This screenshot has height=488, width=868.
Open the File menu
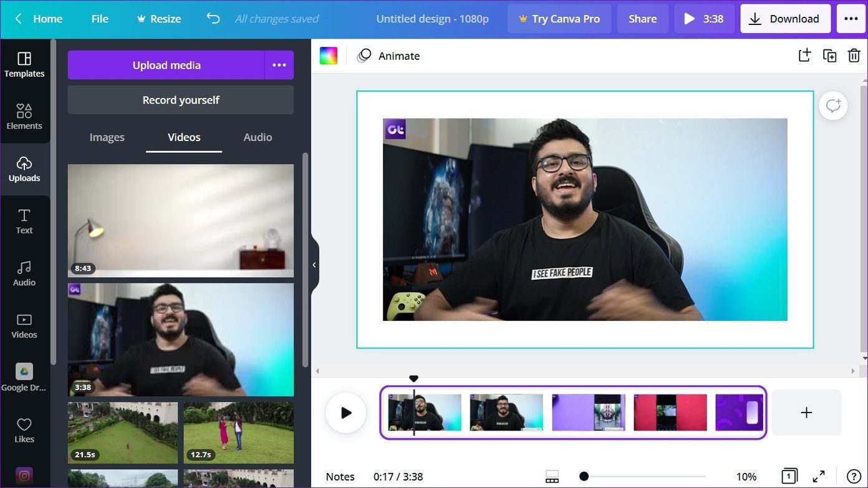click(100, 19)
